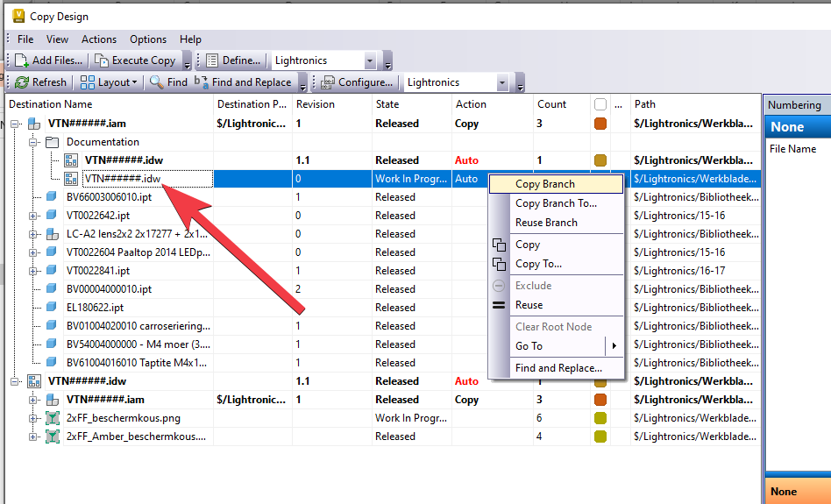The width and height of the screenshot is (831, 504).
Task: Click the file icon of 2xFF_Amber_beschermkous
Action: [x=52, y=437]
